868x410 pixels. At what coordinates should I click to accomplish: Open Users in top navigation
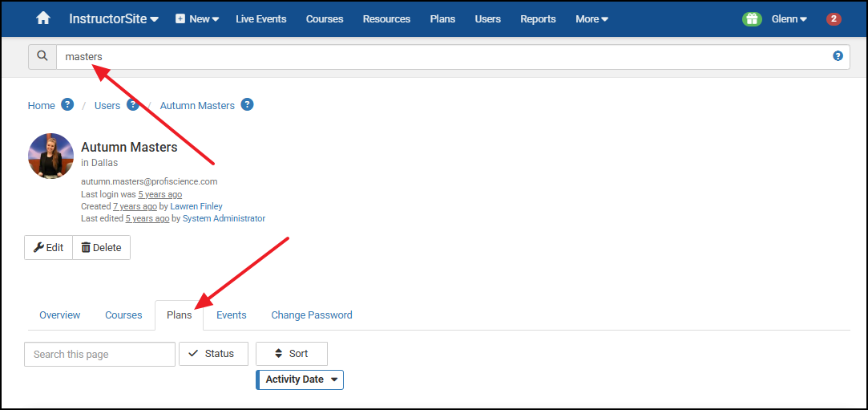click(x=487, y=18)
